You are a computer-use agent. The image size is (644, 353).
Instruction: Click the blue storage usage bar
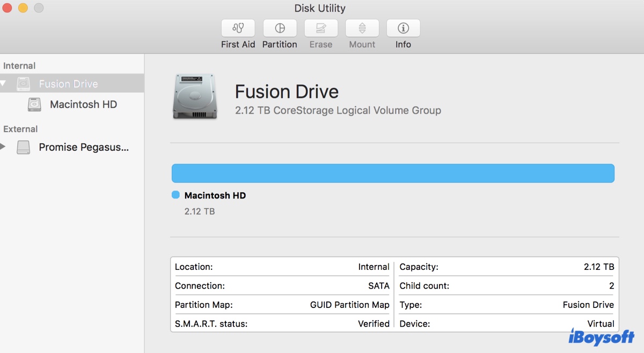pos(393,173)
